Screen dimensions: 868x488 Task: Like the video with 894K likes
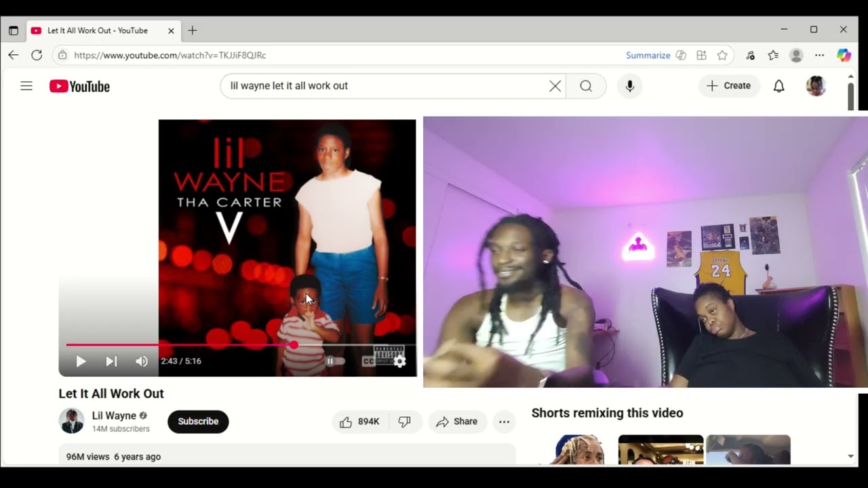coord(359,422)
